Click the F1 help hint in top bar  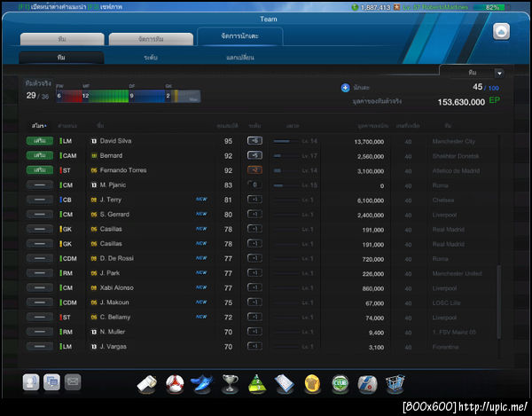[51, 7]
